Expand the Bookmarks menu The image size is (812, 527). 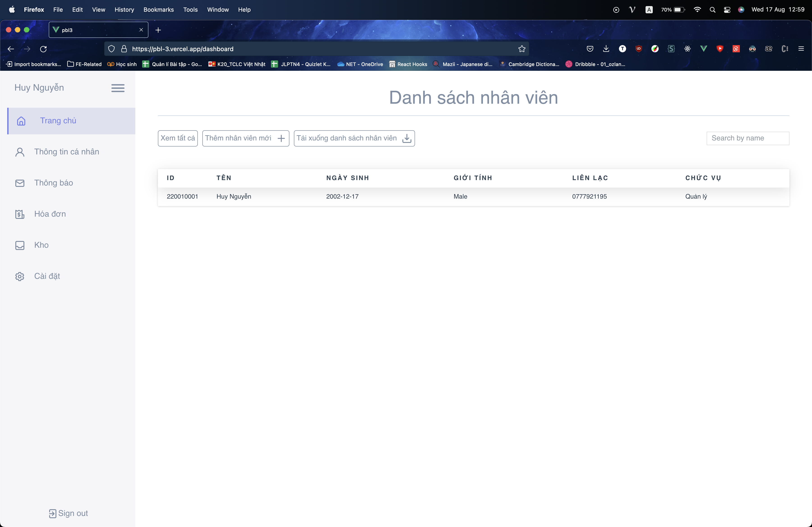(x=158, y=9)
